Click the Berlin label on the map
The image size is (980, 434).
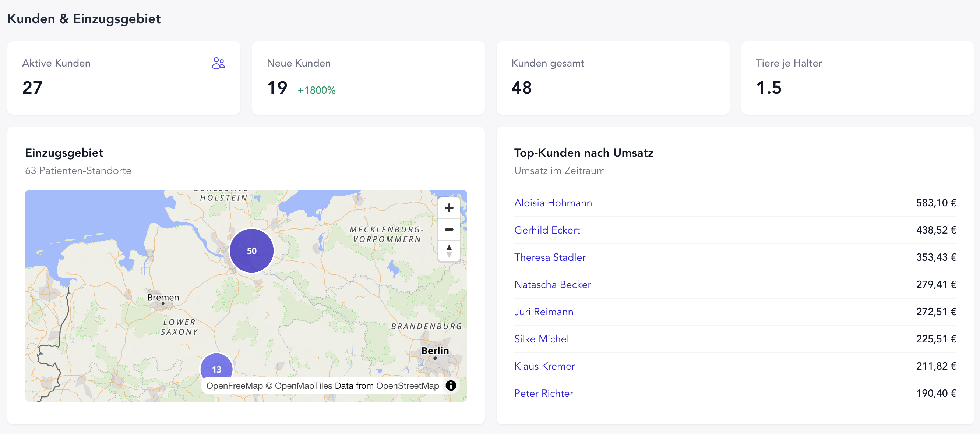[435, 351]
